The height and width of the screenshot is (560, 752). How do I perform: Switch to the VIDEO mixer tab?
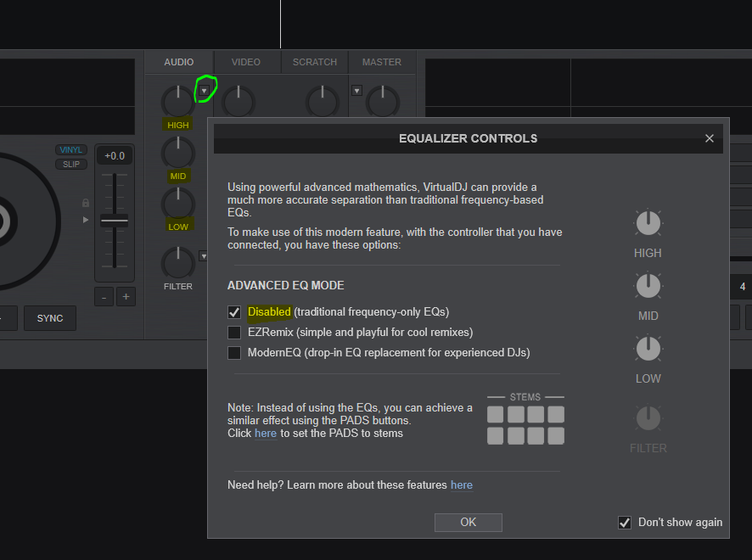click(x=246, y=62)
